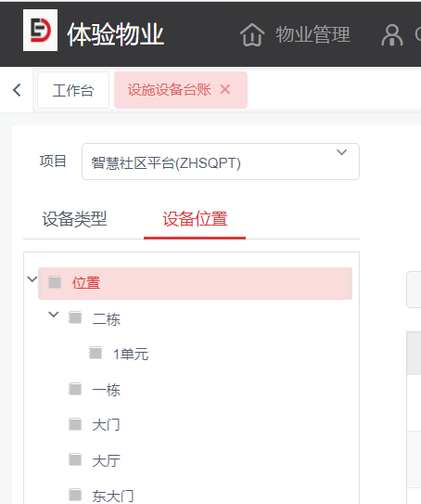
Task: Click the icon next to 大门 node
Action: (x=75, y=424)
